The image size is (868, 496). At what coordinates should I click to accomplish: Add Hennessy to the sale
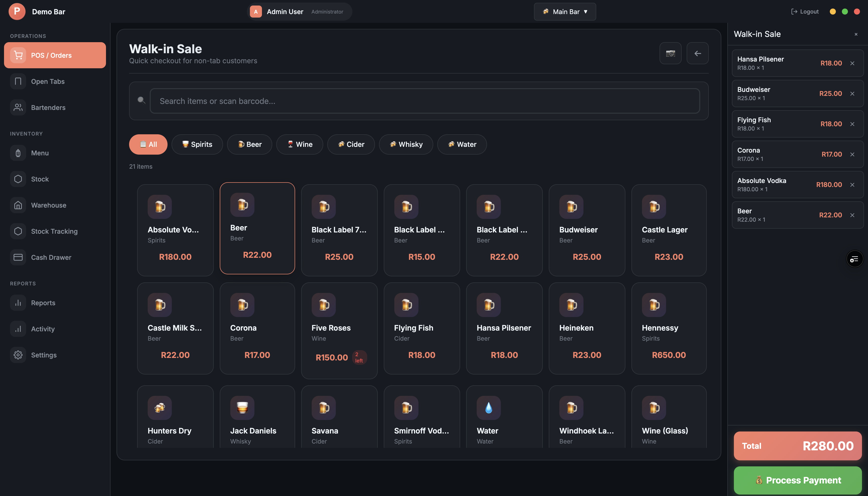tap(669, 328)
